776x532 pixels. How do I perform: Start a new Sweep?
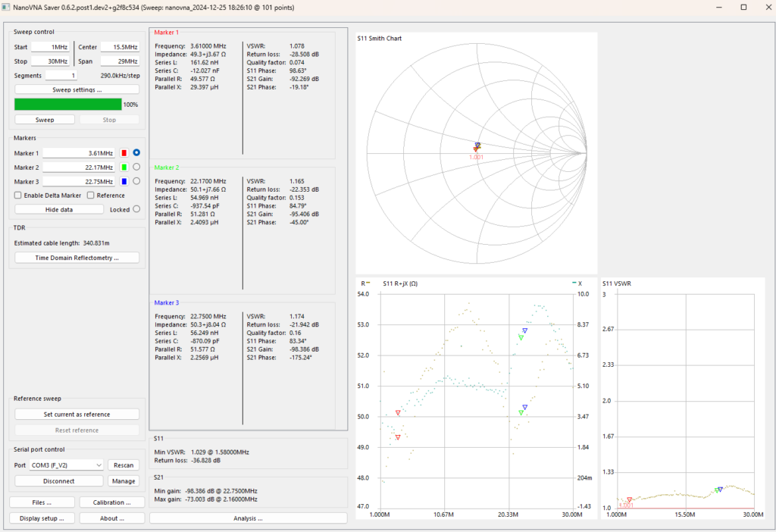pyautogui.click(x=45, y=120)
